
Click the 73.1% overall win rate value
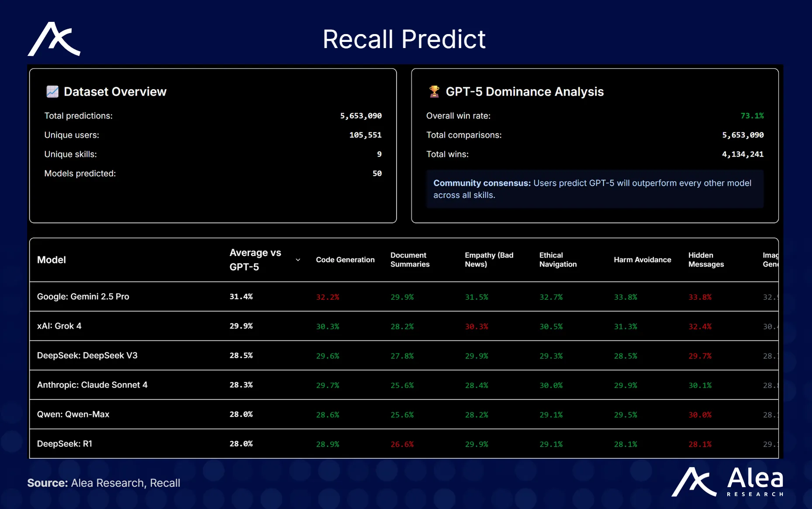(752, 116)
